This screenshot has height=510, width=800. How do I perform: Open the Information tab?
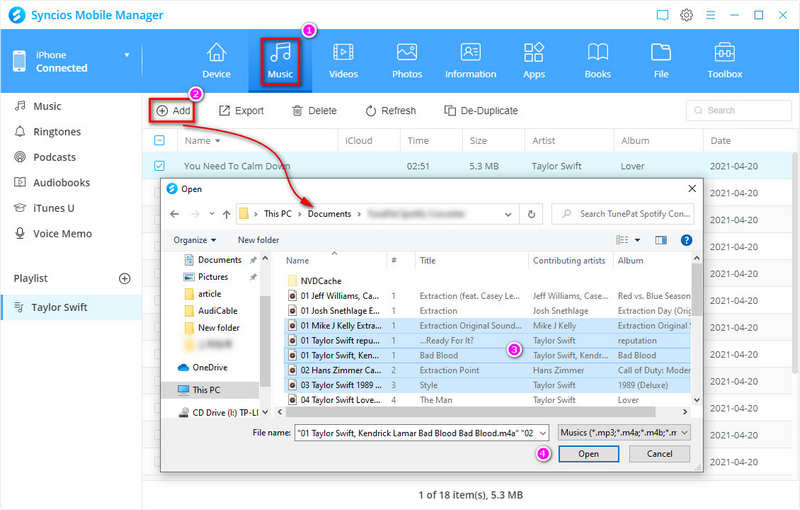470,61
